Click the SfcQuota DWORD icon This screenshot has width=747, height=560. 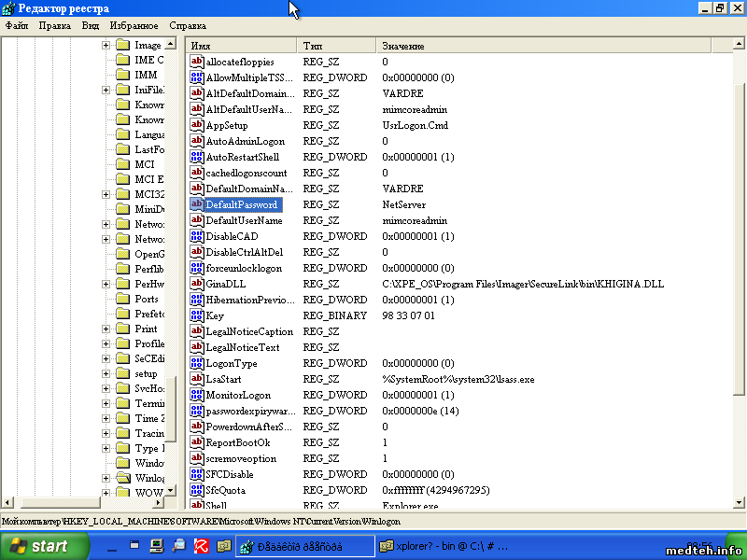197,490
